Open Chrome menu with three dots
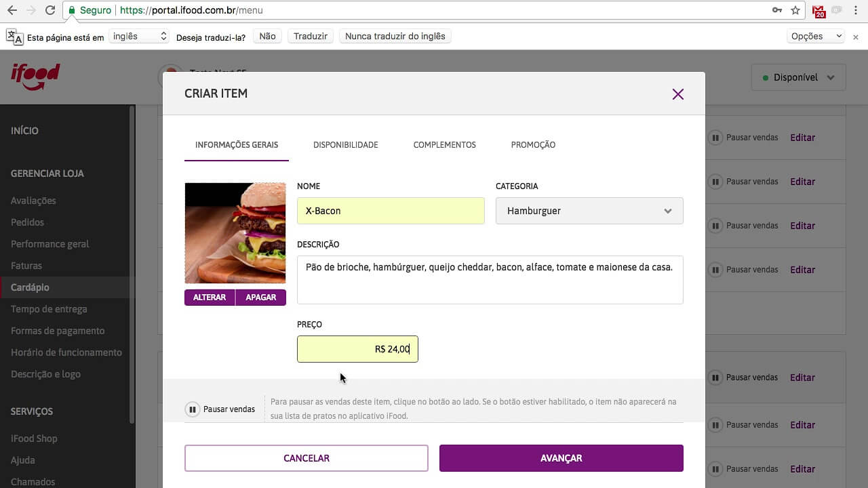Viewport: 868px width, 488px height. [x=857, y=10]
